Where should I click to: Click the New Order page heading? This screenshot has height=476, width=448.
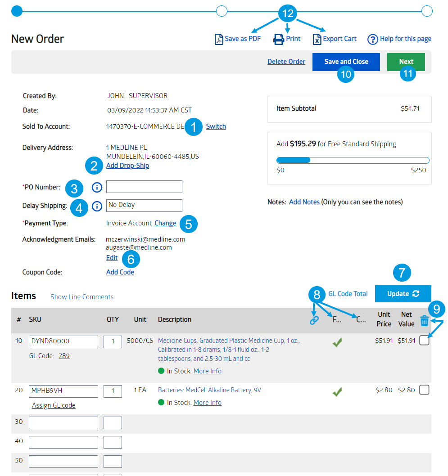(x=38, y=39)
